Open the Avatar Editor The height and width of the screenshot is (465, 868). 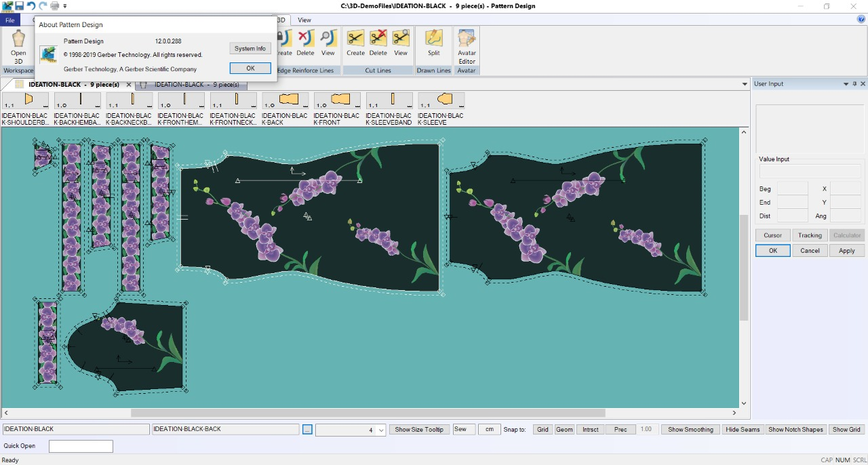(467, 46)
